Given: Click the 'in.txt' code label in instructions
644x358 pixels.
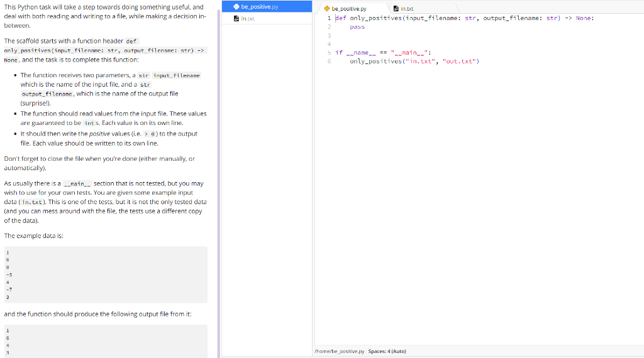Looking at the screenshot, I should [32, 202].
